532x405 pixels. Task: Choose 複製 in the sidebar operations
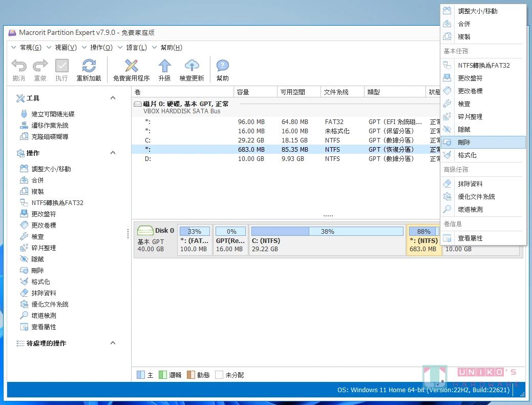pos(32,191)
